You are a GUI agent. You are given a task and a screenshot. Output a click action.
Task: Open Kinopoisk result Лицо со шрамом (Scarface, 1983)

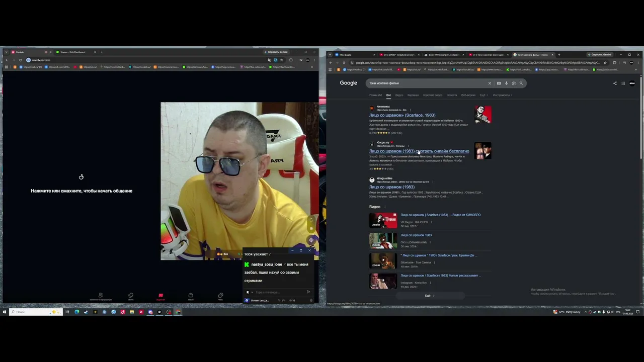pos(402,115)
